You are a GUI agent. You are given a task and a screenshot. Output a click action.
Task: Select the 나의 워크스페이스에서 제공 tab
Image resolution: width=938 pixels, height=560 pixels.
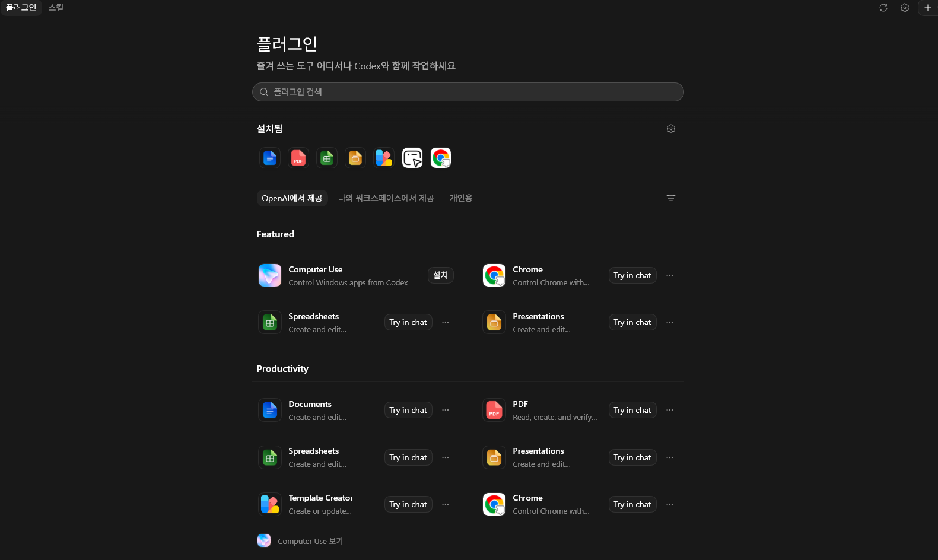(x=386, y=198)
